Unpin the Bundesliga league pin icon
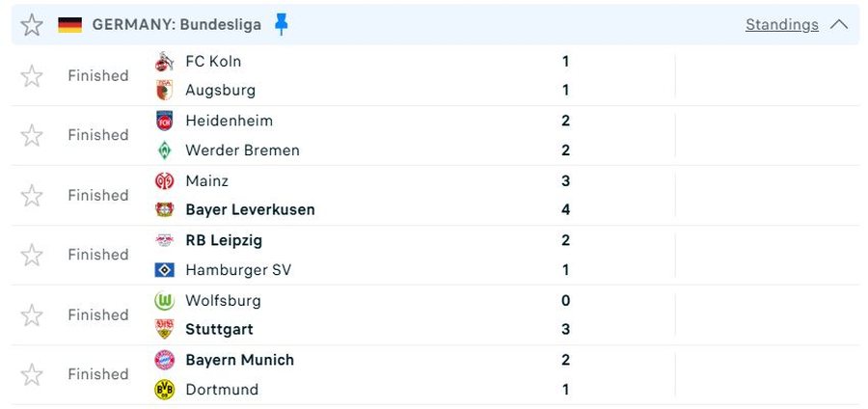This screenshot has width=868, height=409. click(281, 25)
